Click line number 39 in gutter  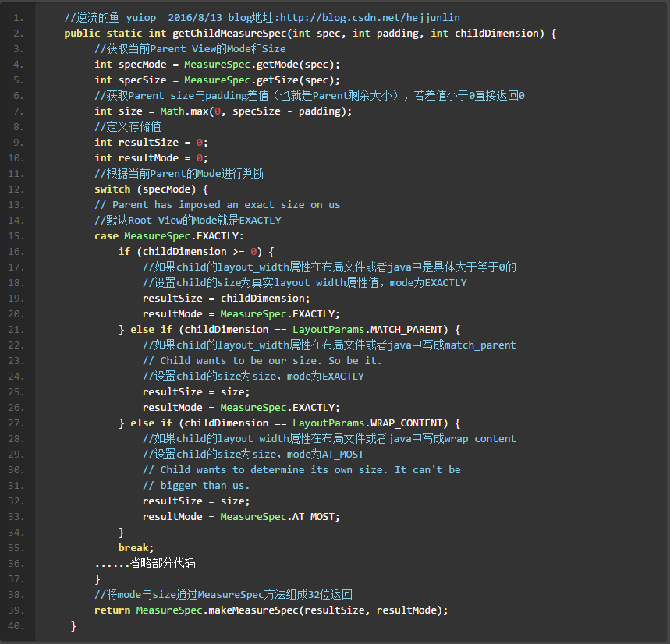(x=16, y=610)
